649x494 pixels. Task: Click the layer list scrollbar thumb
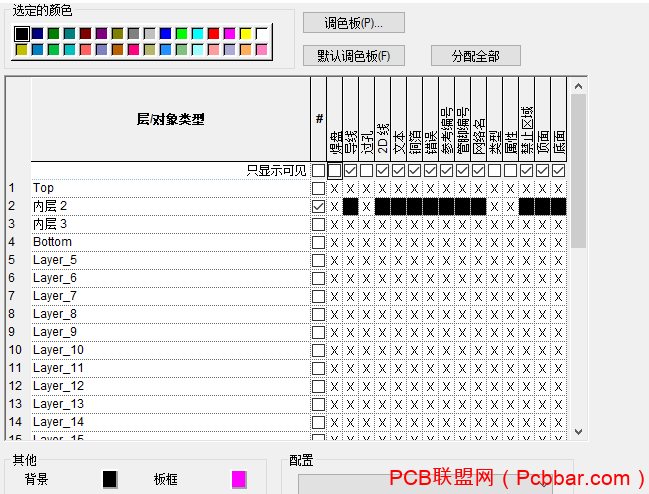(x=579, y=171)
